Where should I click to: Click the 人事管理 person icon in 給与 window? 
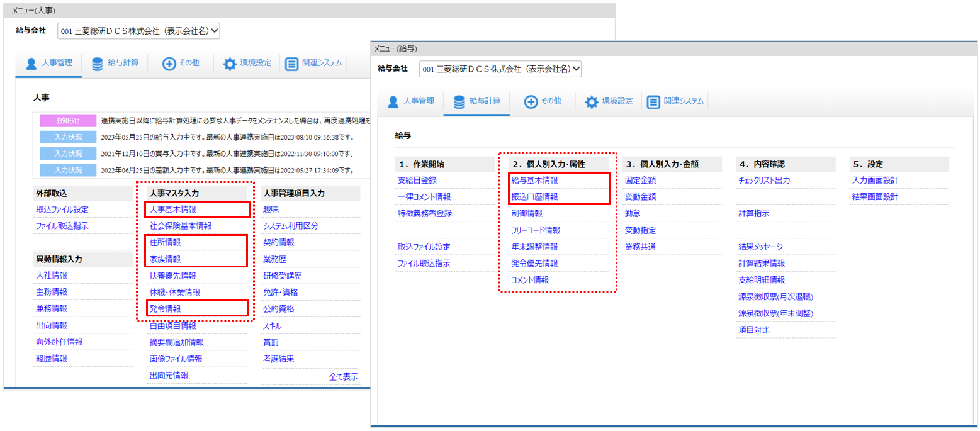click(393, 101)
